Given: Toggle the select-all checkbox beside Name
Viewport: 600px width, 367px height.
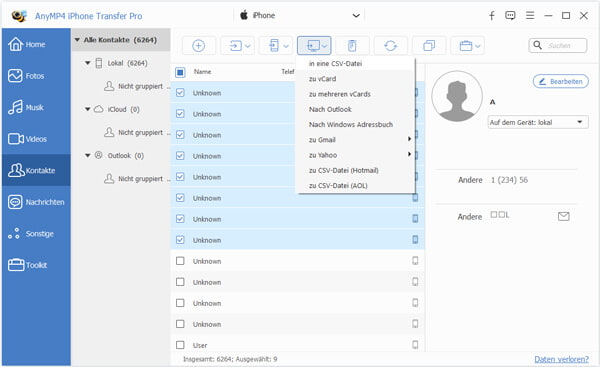Looking at the screenshot, I should tap(180, 72).
